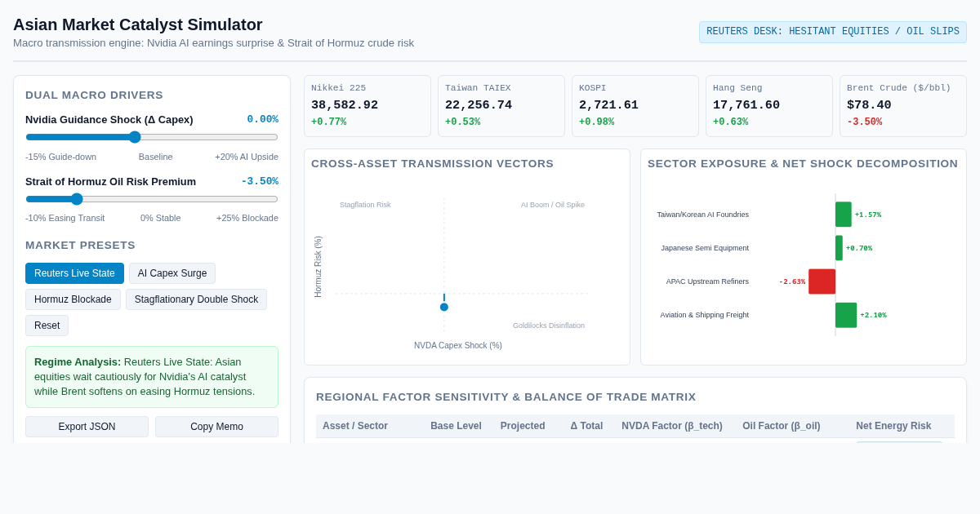Click the NVDA Factor (β_tech) column header

(x=672, y=426)
